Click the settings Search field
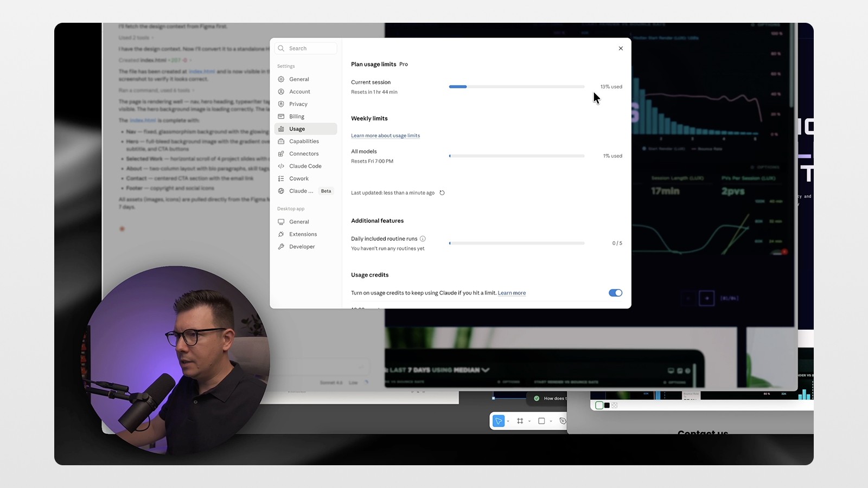The height and width of the screenshot is (488, 868). (x=305, y=48)
